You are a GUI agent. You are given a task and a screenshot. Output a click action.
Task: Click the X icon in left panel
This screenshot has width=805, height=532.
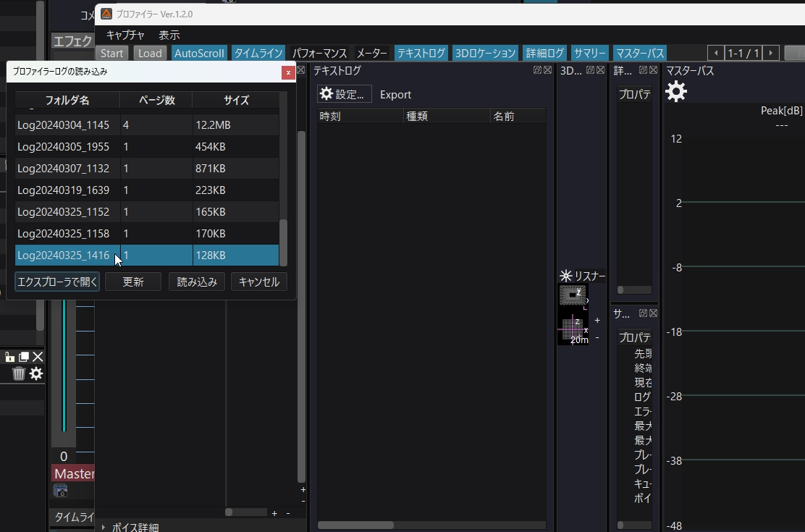[x=38, y=357]
